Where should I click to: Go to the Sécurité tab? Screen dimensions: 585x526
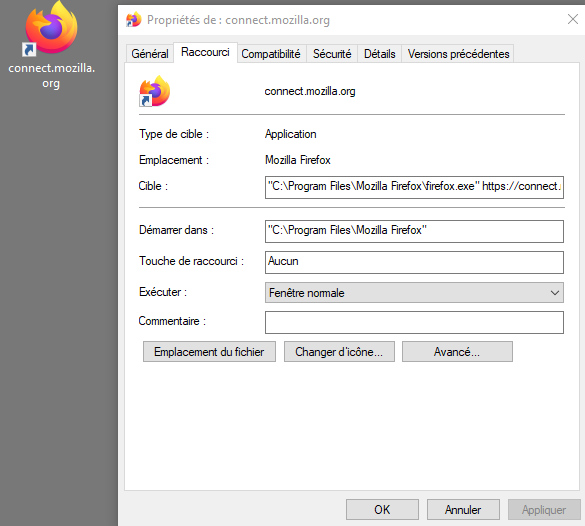pyautogui.click(x=332, y=54)
